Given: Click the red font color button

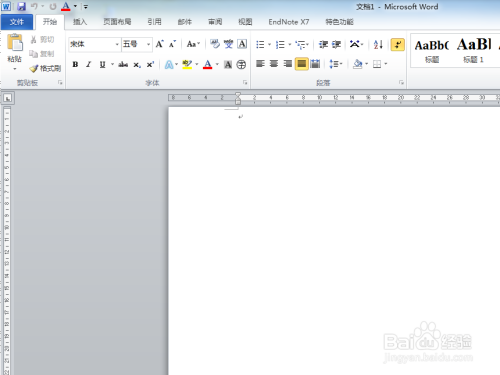Looking at the screenshot, I should coord(208,64).
